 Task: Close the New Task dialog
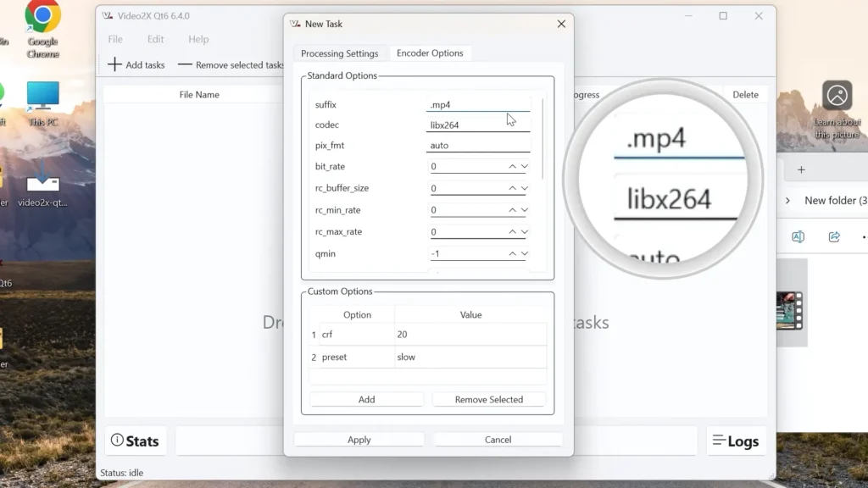tap(561, 24)
